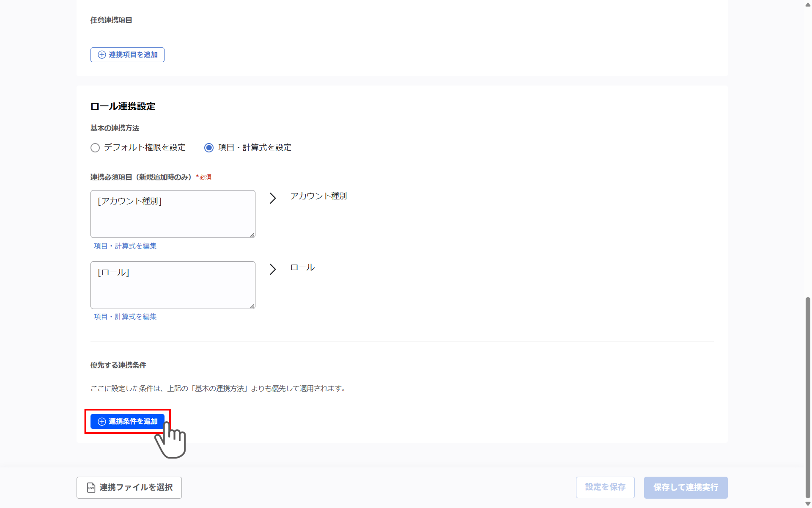The width and height of the screenshot is (812, 508).
Task: Click the resize grip of ロール text area
Action: tap(252, 306)
